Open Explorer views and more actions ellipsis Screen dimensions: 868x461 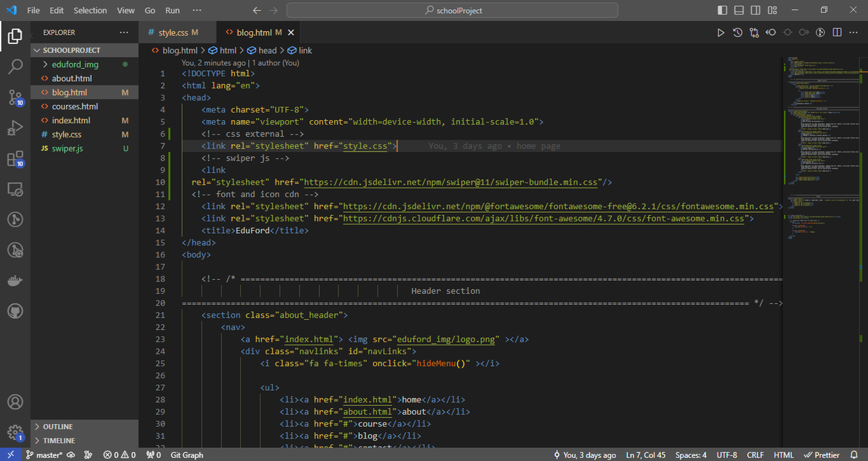(124, 33)
